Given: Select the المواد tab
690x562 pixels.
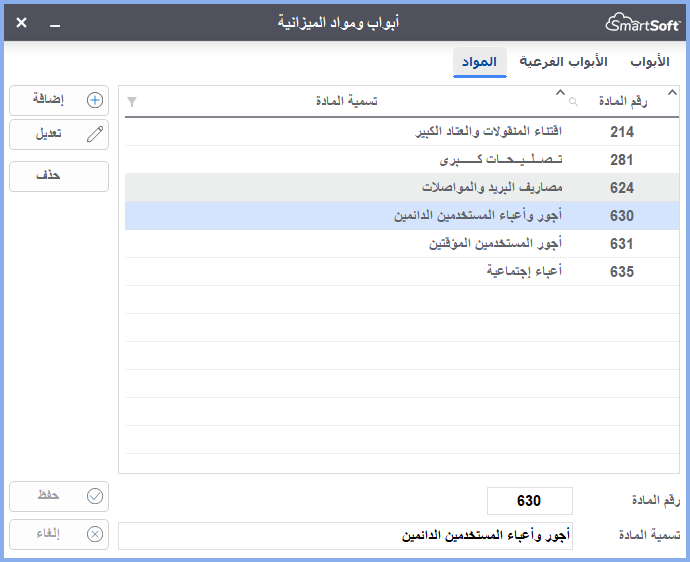Looking at the screenshot, I should 480,62.
